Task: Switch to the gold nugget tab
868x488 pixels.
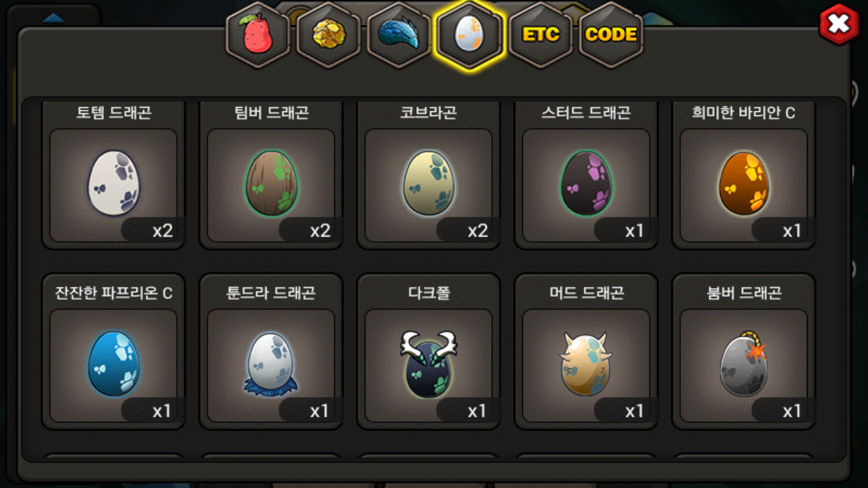Action: pos(329,35)
